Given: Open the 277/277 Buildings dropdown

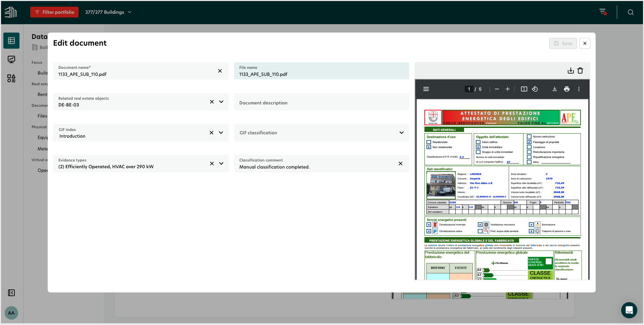Looking at the screenshot, I should [x=108, y=12].
